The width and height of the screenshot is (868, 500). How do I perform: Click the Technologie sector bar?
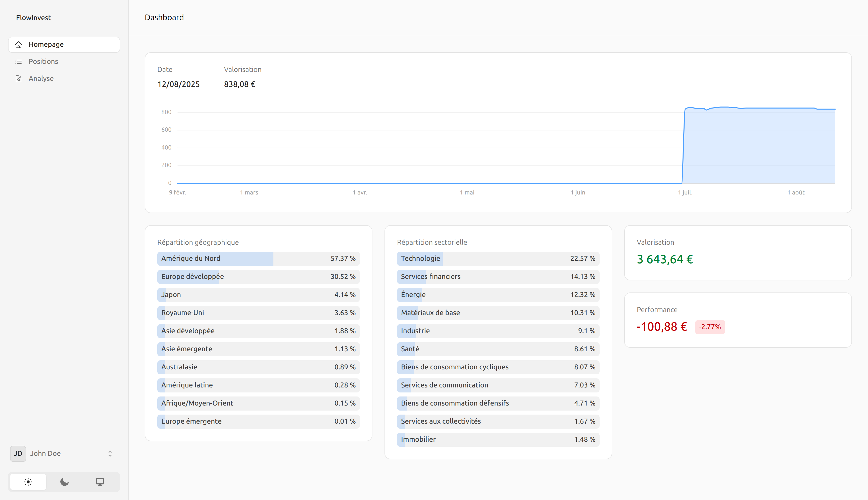click(498, 259)
